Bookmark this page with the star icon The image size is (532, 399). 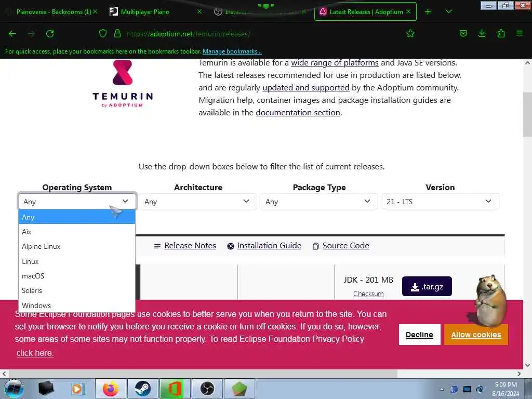(x=410, y=33)
